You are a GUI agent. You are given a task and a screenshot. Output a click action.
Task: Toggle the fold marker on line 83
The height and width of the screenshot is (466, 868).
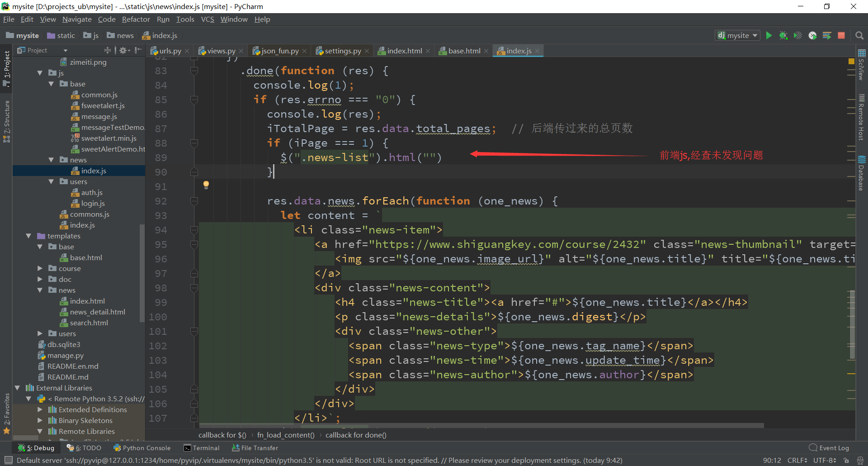[x=194, y=71]
